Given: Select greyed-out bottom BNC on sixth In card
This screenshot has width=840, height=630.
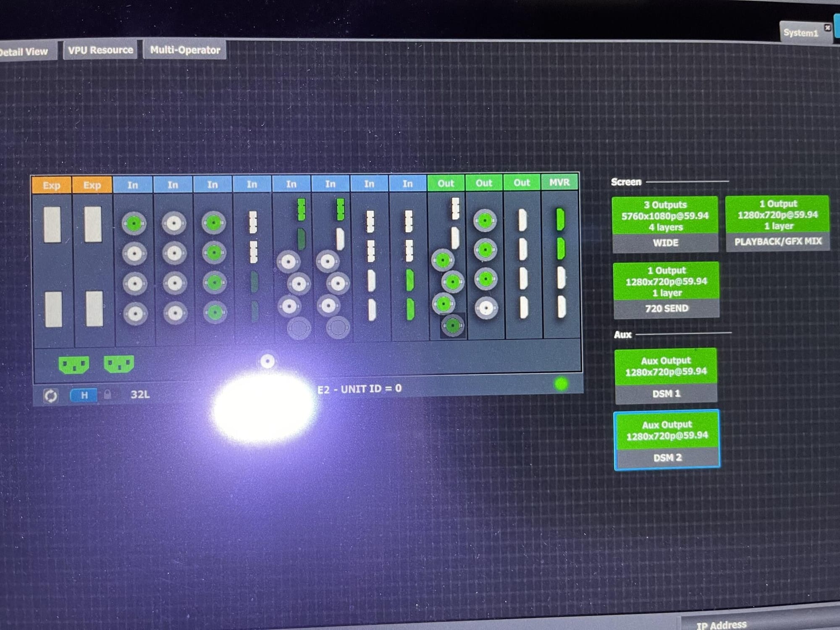Looking at the screenshot, I should (x=338, y=327).
